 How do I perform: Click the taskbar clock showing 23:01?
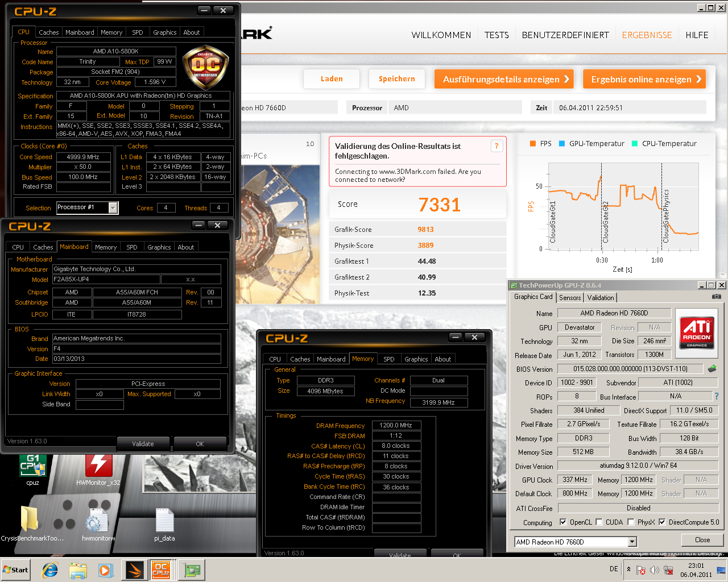(697, 570)
